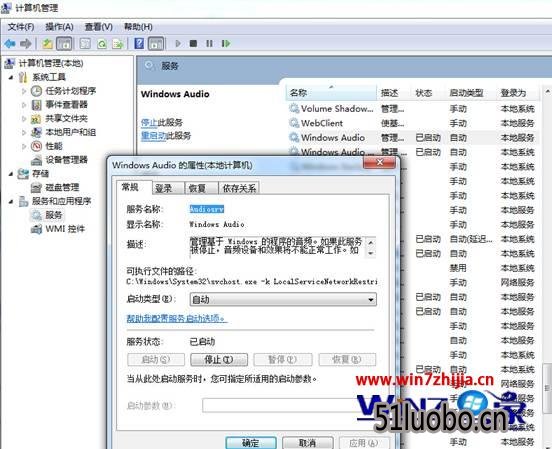Switch to the 恢复 tab

[201, 188]
